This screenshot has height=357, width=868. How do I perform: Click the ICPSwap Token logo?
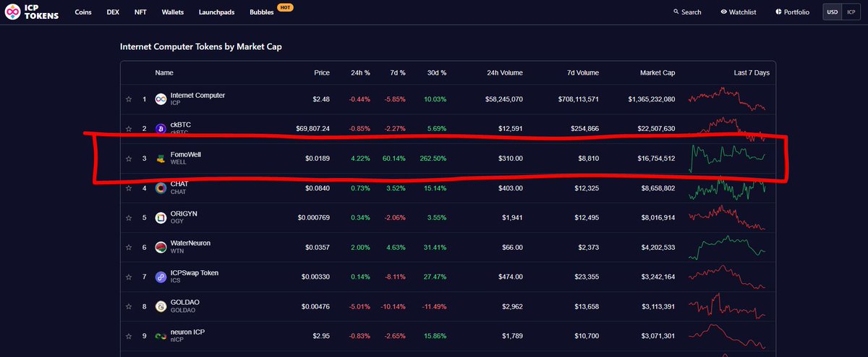(x=161, y=277)
